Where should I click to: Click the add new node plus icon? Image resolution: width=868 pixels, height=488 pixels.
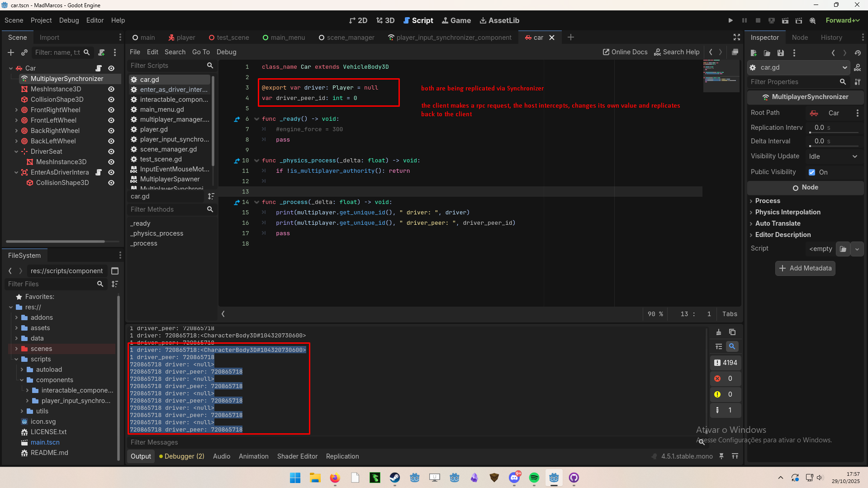11,52
